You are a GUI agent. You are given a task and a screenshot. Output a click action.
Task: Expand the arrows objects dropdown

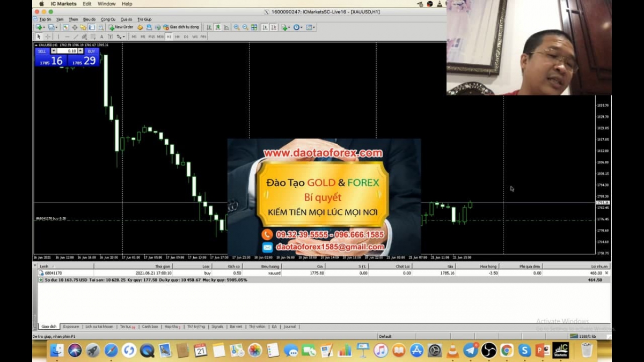[124, 36]
